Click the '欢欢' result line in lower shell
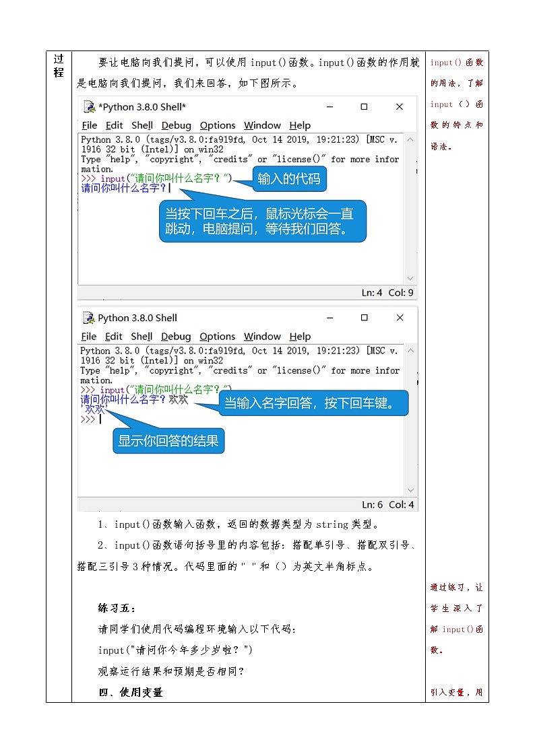 click(94, 409)
